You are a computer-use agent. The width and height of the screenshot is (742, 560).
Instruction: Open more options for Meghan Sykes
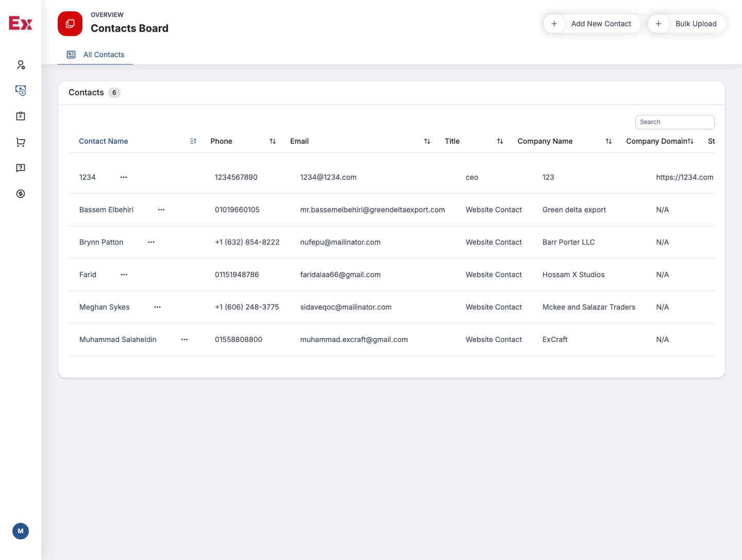tap(158, 307)
